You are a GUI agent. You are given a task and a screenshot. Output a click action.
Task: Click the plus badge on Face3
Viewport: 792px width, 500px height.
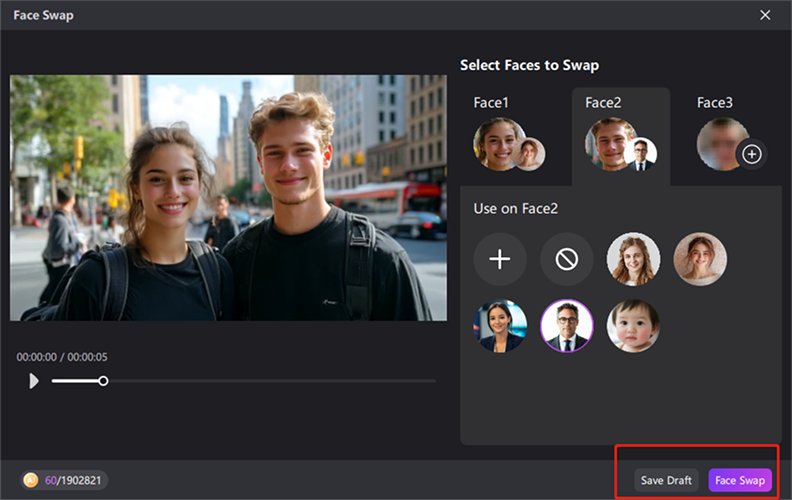point(752,154)
